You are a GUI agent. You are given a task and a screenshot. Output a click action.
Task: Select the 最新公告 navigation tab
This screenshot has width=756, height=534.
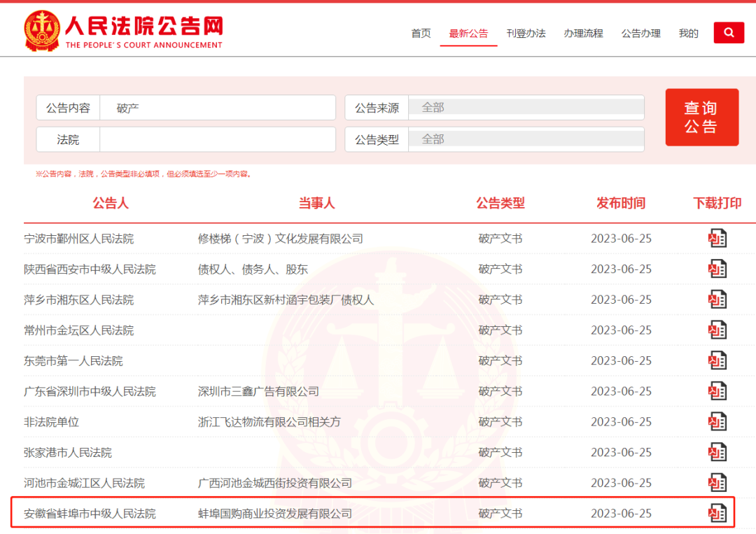pos(468,34)
